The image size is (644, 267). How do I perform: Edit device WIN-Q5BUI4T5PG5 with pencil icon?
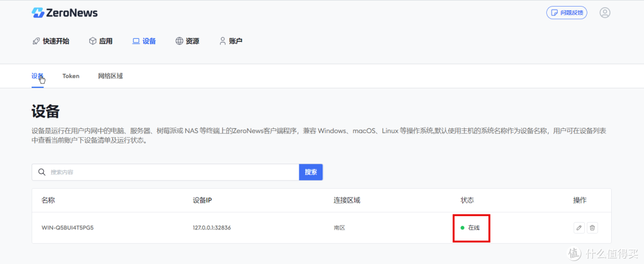579,228
